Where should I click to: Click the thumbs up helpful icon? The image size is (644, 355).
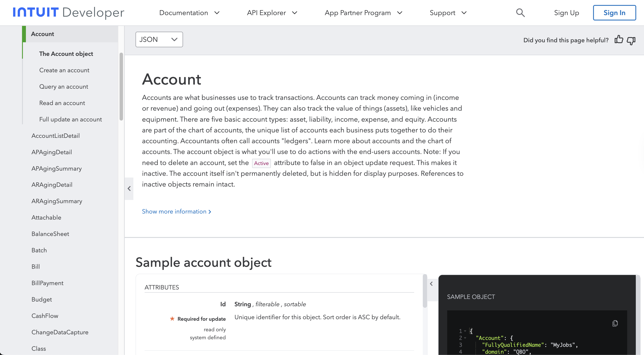[619, 40]
